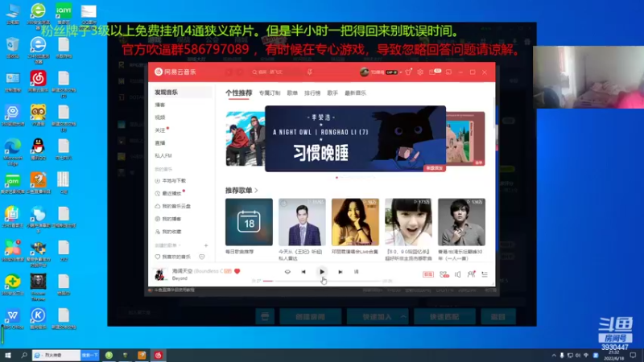Open the sound effects icon in player bar
Image resolution: width=644 pixels, height=362 pixels.
point(444,274)
